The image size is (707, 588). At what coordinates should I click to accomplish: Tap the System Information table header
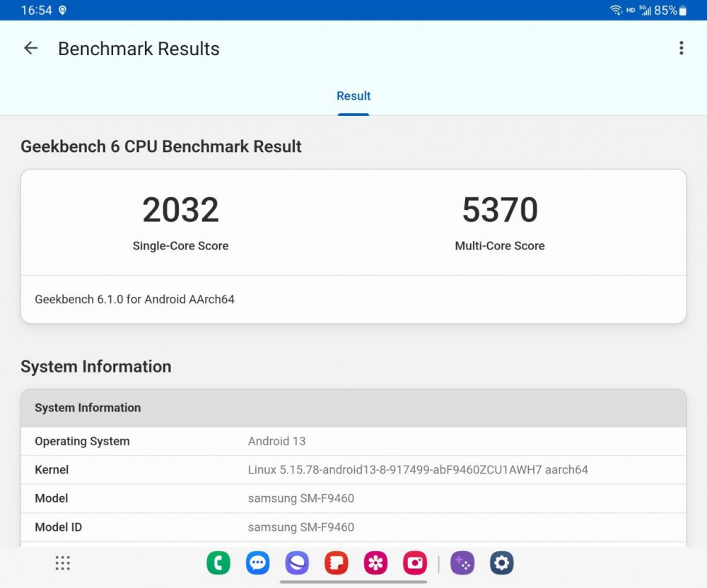353,408
